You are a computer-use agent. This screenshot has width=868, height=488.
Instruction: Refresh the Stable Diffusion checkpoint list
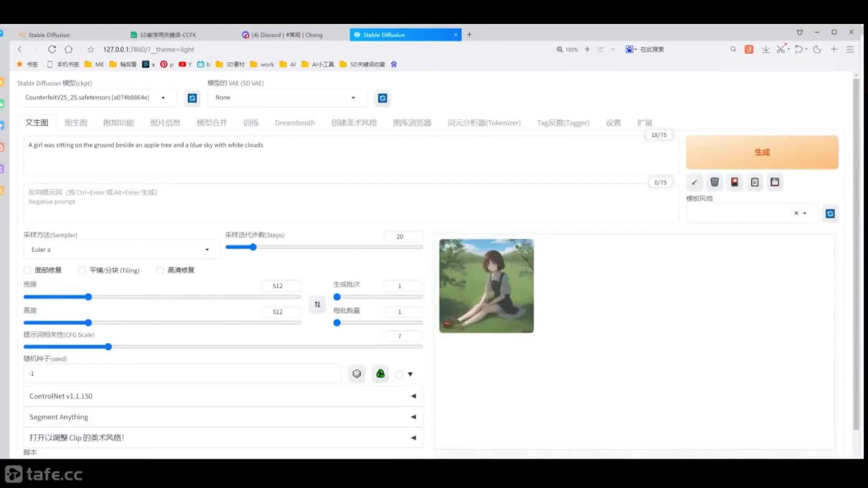tap(192, 98)
